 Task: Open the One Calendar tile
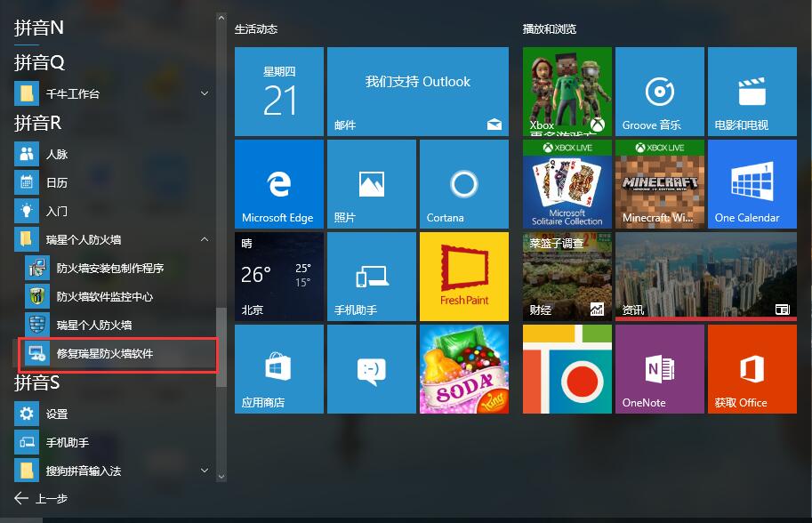(x=752, y=184)
